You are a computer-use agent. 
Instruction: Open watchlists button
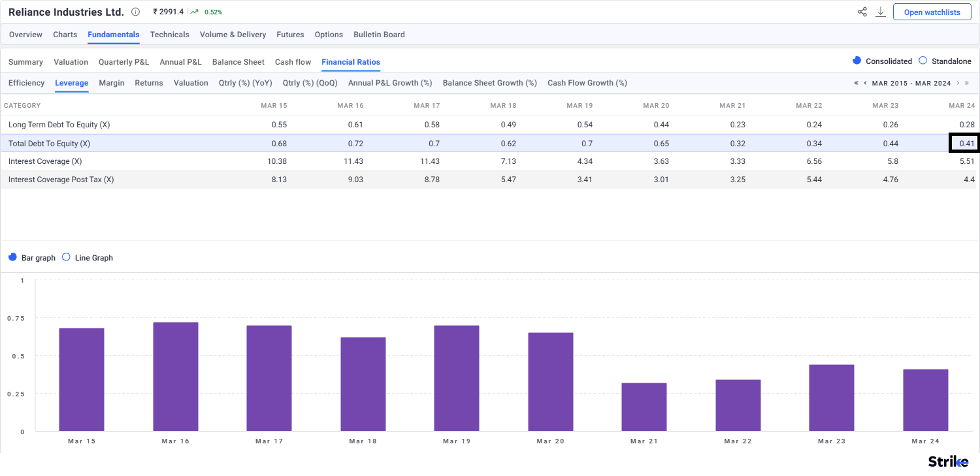[x=932, y=12]
